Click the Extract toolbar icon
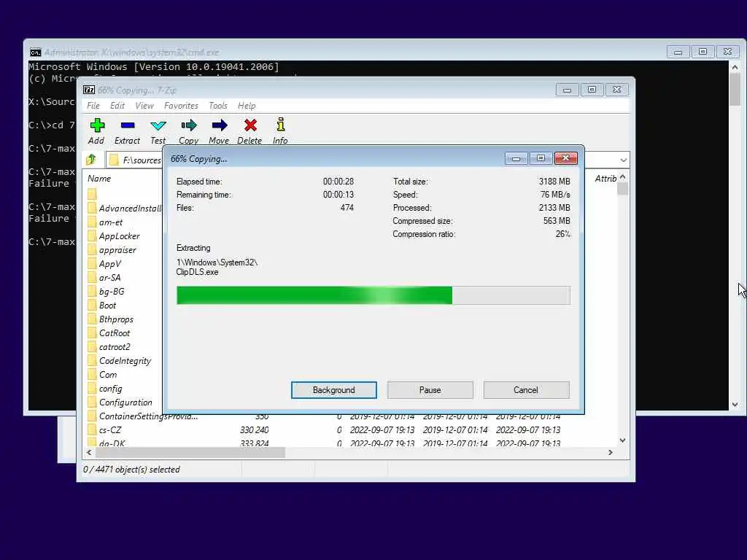747x560 pixels. tap(128, 125)
